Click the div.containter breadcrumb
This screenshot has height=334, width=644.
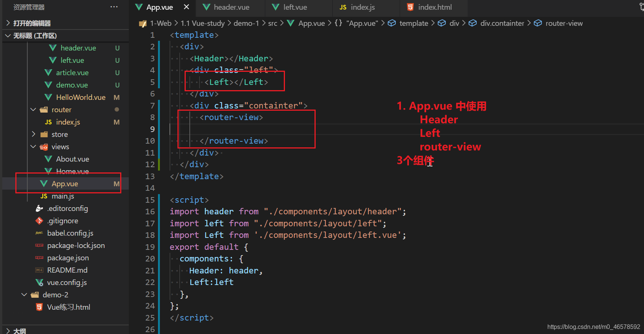pos(502,23)
